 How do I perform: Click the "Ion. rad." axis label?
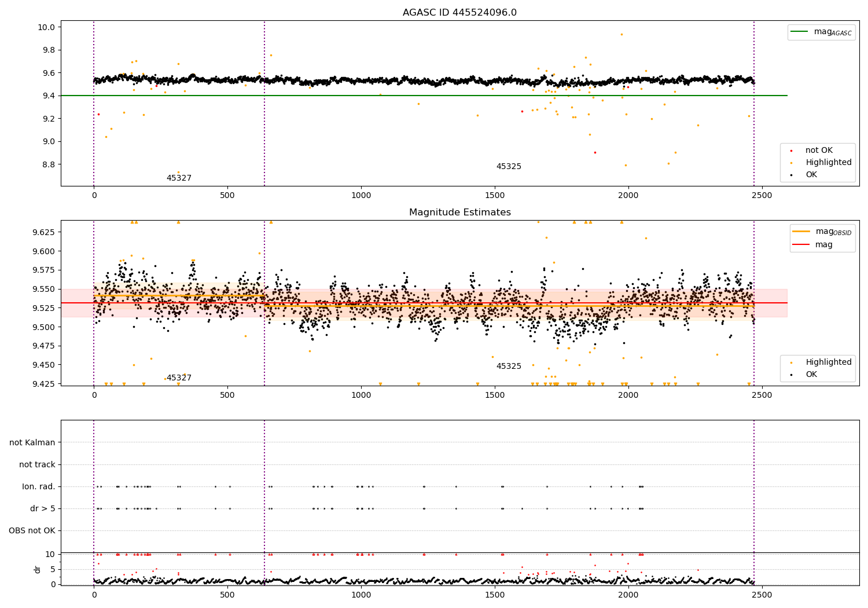[39, 486]
